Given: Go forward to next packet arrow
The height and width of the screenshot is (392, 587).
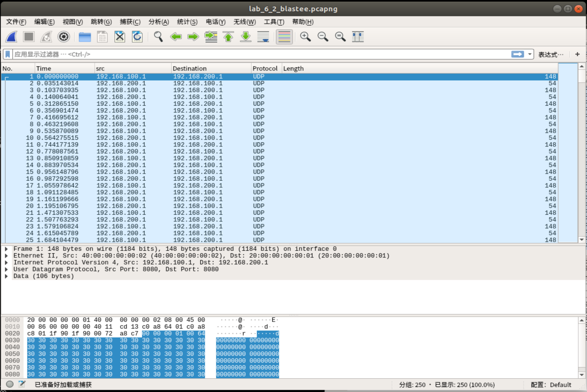Looking at the screenshot, I should (193, 37).
